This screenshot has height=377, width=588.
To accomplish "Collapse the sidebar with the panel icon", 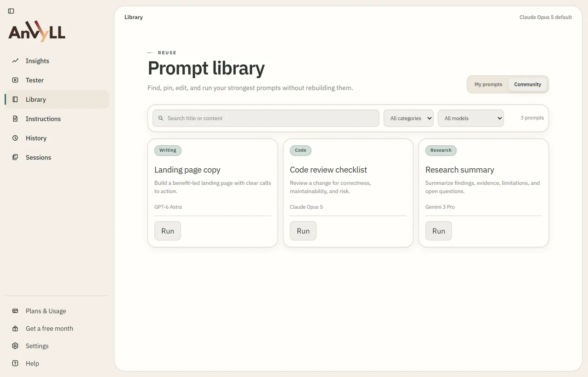I will click(11, 11).
